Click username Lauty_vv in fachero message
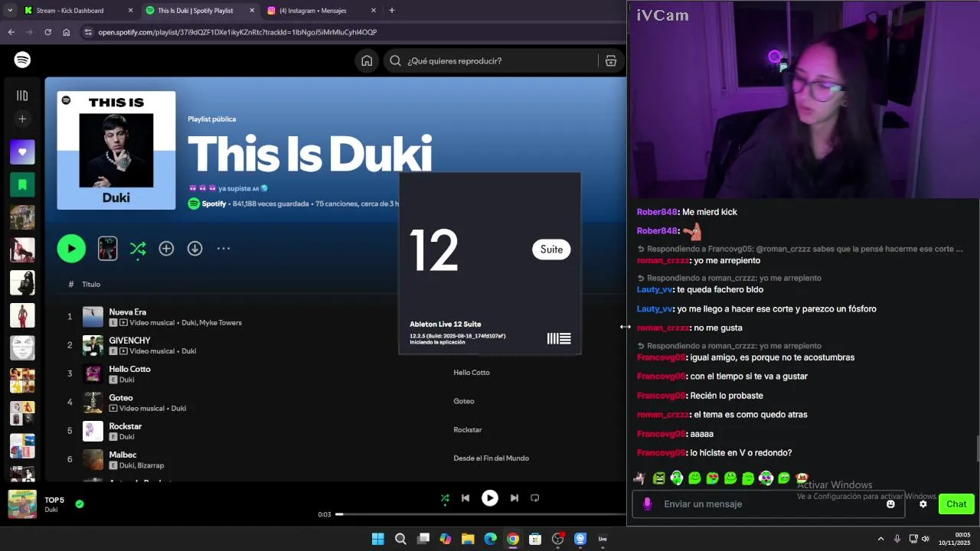 click(x=654, y=290)
